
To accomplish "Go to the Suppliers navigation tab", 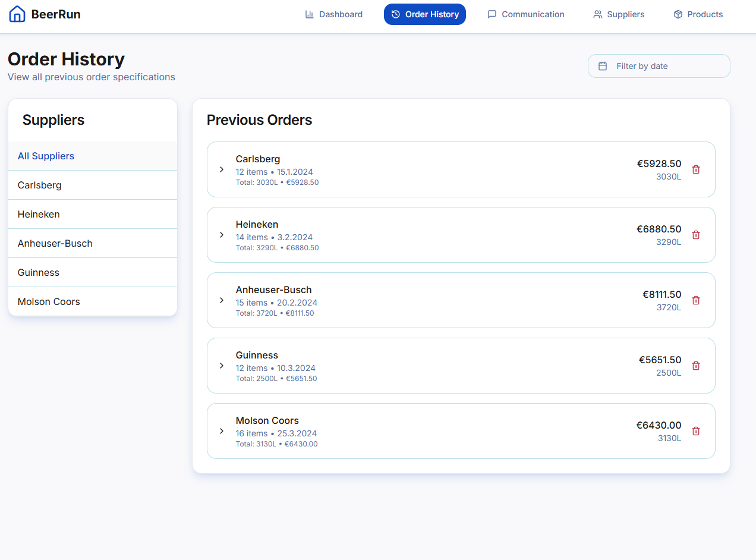I will point(618,14).
